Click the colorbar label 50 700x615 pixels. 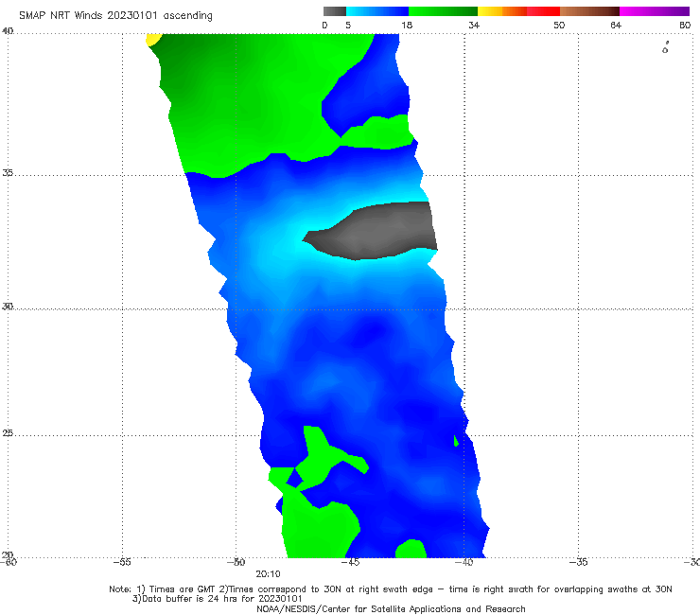click(559, 25)
